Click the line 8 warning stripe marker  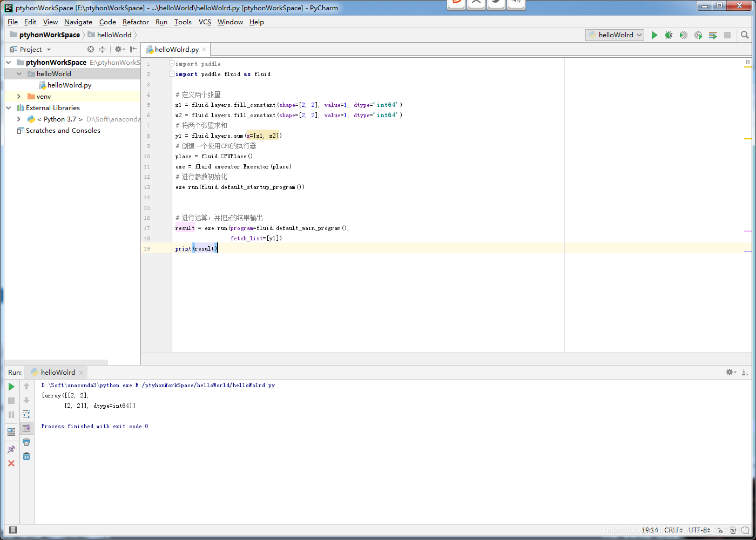(748, 139)
